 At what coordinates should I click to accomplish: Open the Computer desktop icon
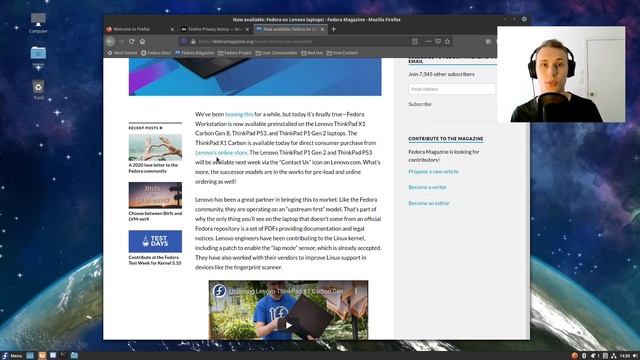point(38,23)
